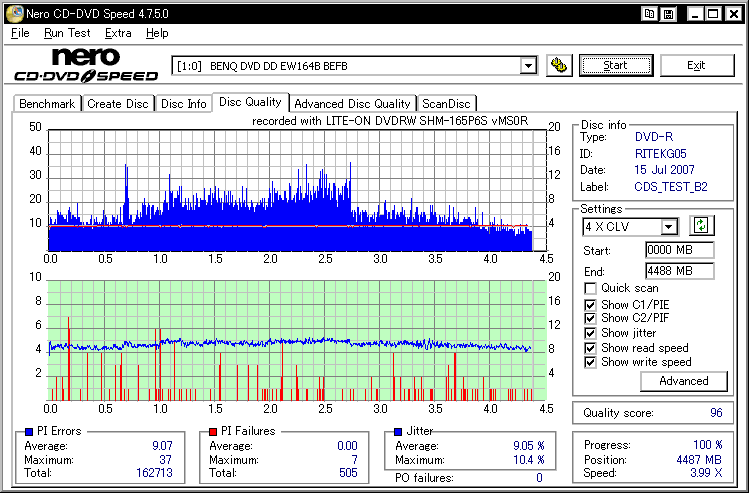Toggle Show C1/PIE checkbox
The height and width of the screenshot is (493, 749).
(590, 305)
